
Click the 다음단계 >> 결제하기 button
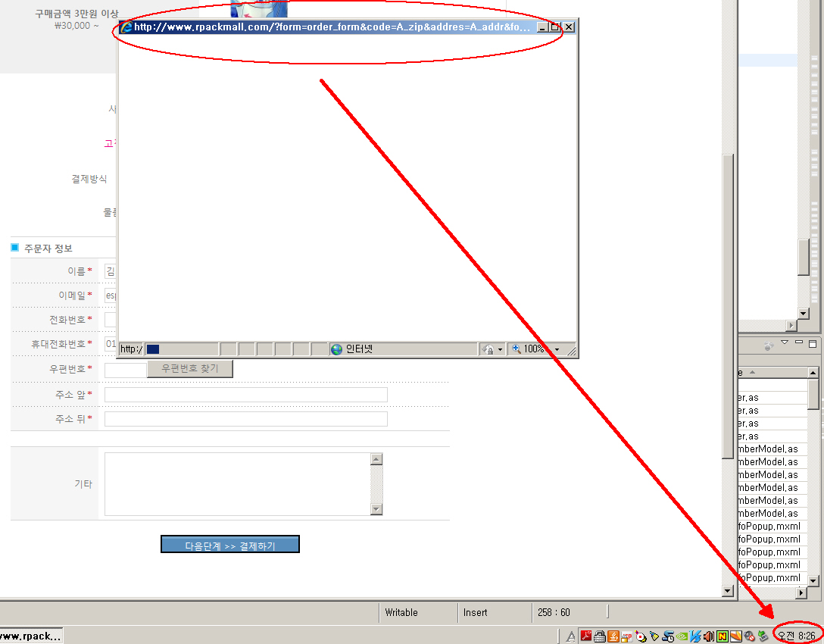click(x=230, y=545)
